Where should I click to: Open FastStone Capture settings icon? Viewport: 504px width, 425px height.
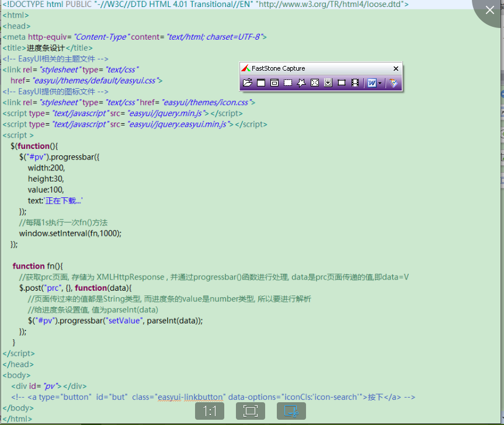[x=393, y=83]
